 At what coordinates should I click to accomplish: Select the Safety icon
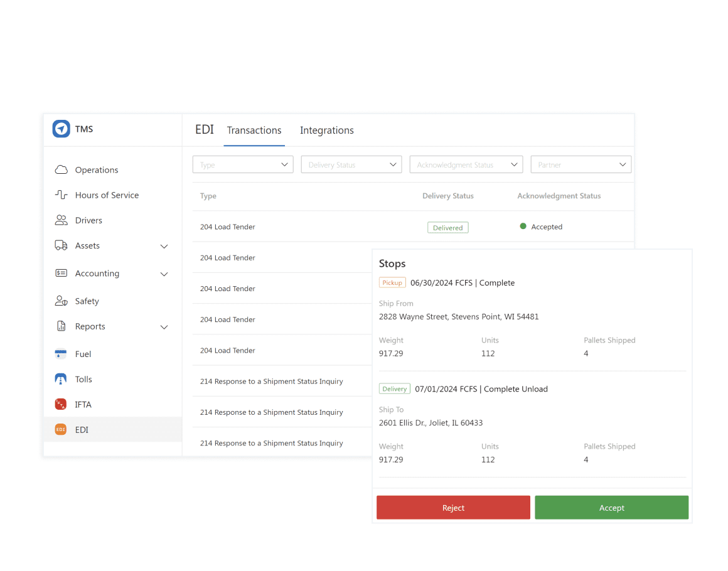tap(62, 301)
